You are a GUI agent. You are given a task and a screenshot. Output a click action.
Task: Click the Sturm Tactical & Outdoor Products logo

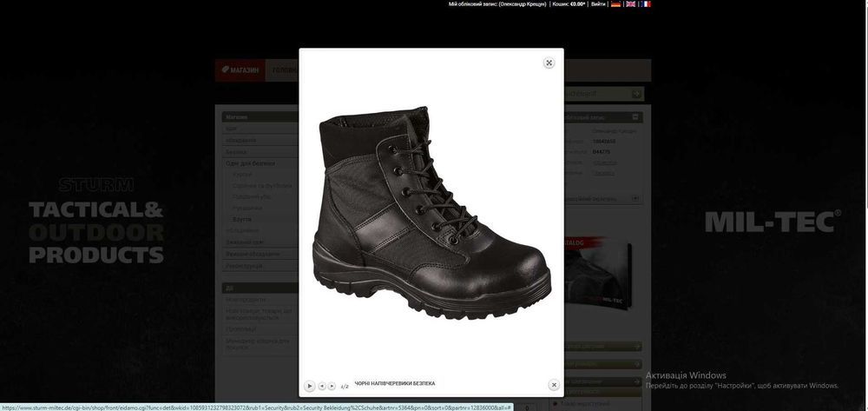point(96,221)
